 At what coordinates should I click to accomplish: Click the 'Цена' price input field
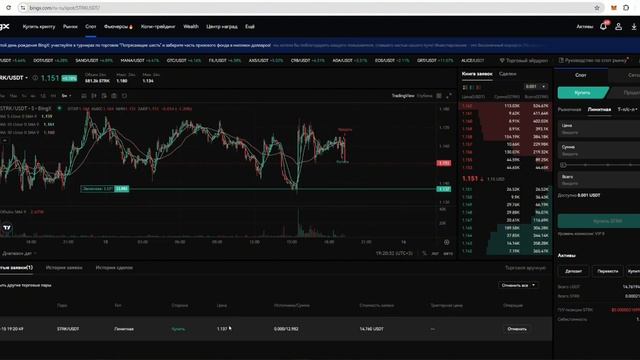tap(599, 129)
